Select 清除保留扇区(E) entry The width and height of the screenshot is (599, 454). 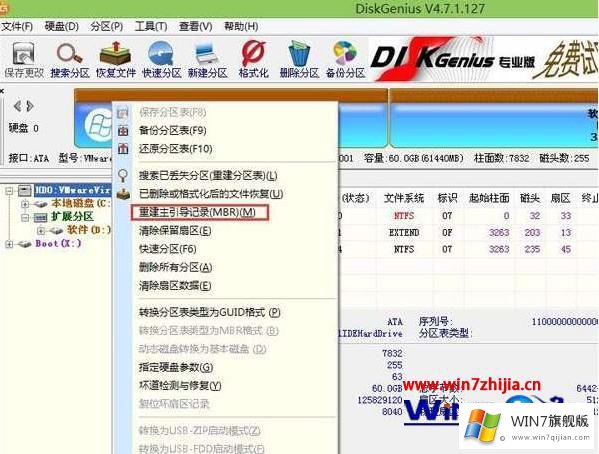175,231
